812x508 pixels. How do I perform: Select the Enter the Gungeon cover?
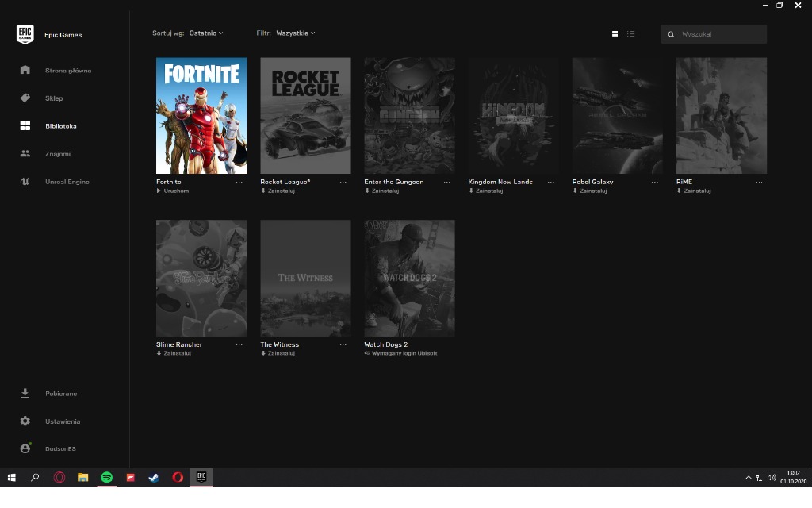(410, 116)
